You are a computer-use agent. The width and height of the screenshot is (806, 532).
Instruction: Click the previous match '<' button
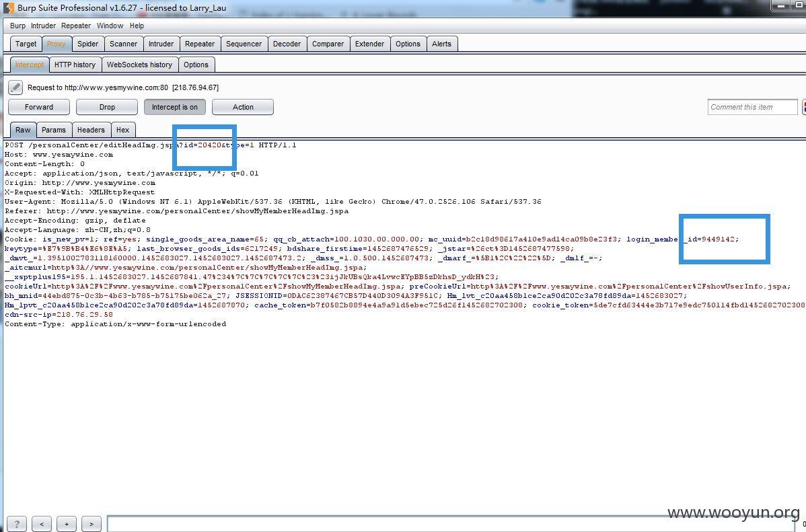[42, 524]
